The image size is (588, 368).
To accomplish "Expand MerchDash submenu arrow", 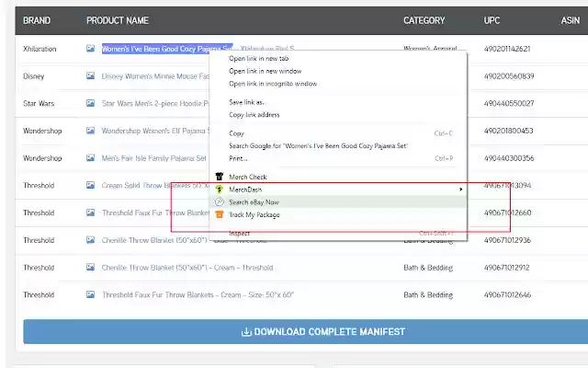I will point(461,190).
